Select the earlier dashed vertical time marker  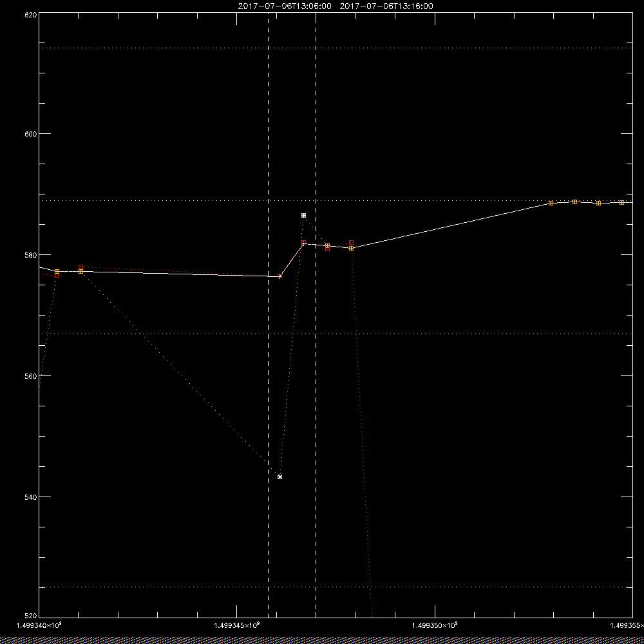tap(268, 315)
